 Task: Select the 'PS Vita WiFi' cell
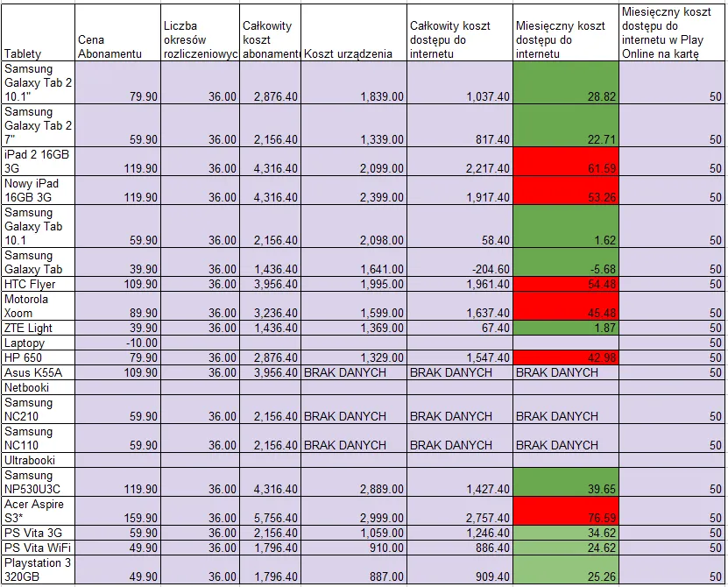38,548
